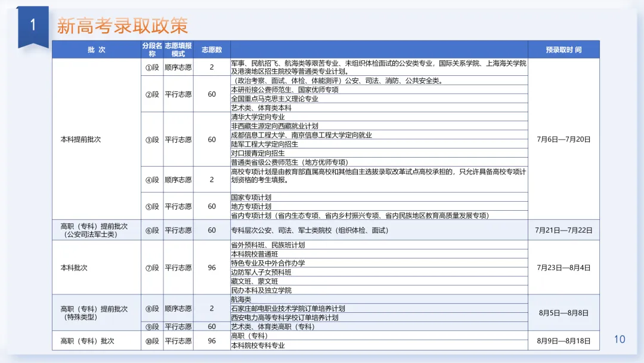Select the ③段 cell
The width and height of the screenshot is (644, 363).
pos(152,139)
